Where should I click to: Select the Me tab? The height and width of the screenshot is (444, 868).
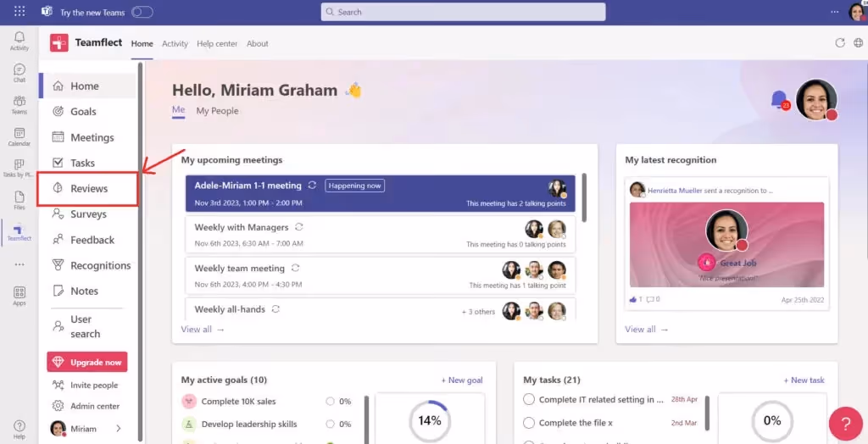(178, 110)
